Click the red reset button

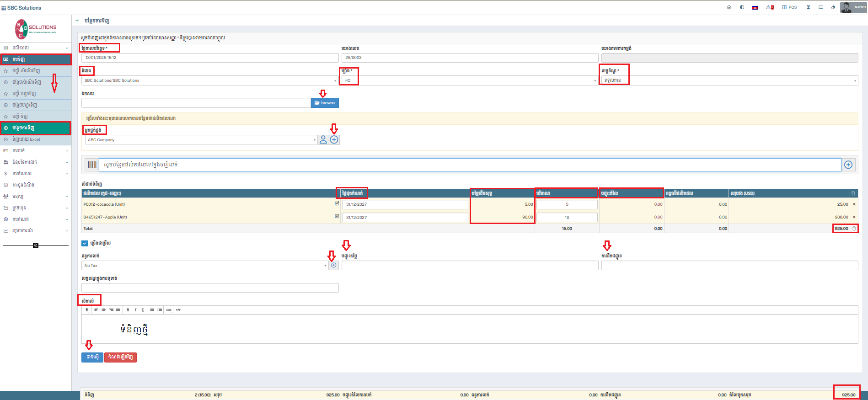click(x=120, y=357)
